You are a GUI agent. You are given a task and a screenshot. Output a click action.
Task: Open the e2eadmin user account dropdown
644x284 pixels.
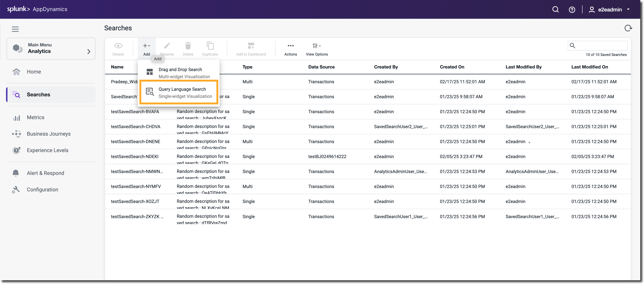point(609,10)
